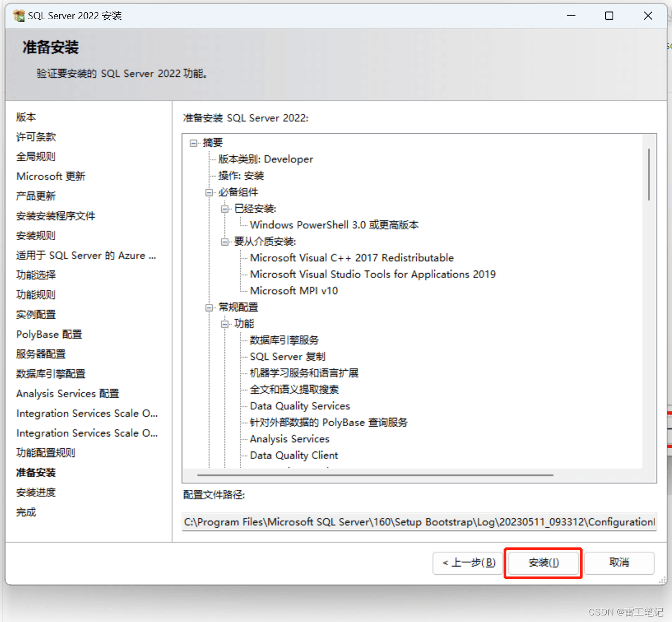Select the Analysis Services 配置 step
Screen dimensions: 672x622
point(68,393)
